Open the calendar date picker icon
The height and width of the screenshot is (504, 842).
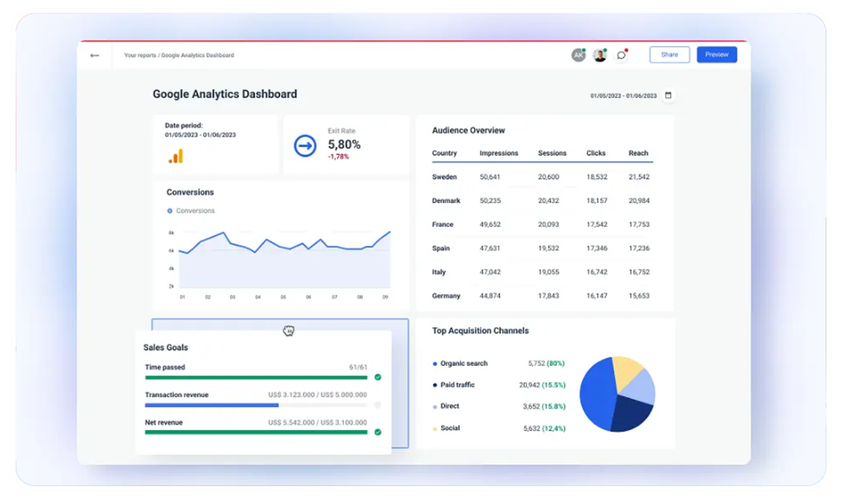[x=668, y=95]
